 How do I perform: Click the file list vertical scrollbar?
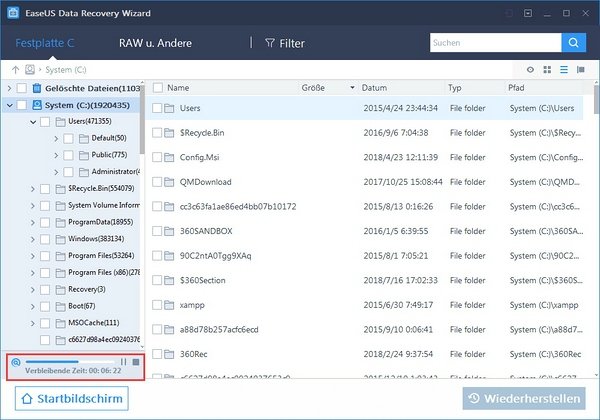pos(597,99)
